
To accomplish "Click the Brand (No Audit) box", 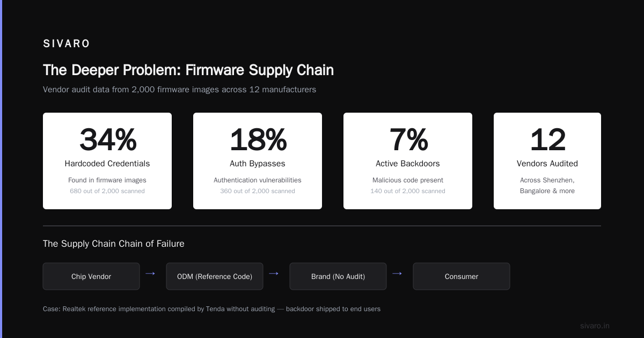I will 338,276.
